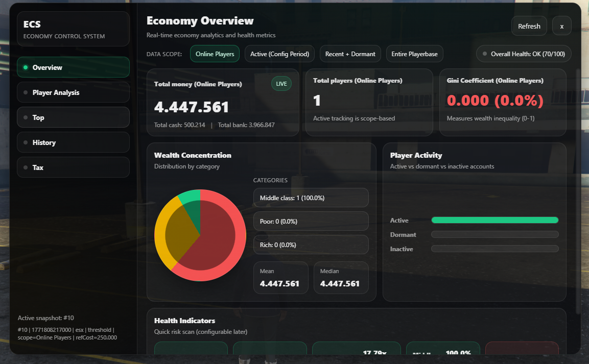Click the Inactive progress bar
The image size is (589, 364).
click(494, 249)
